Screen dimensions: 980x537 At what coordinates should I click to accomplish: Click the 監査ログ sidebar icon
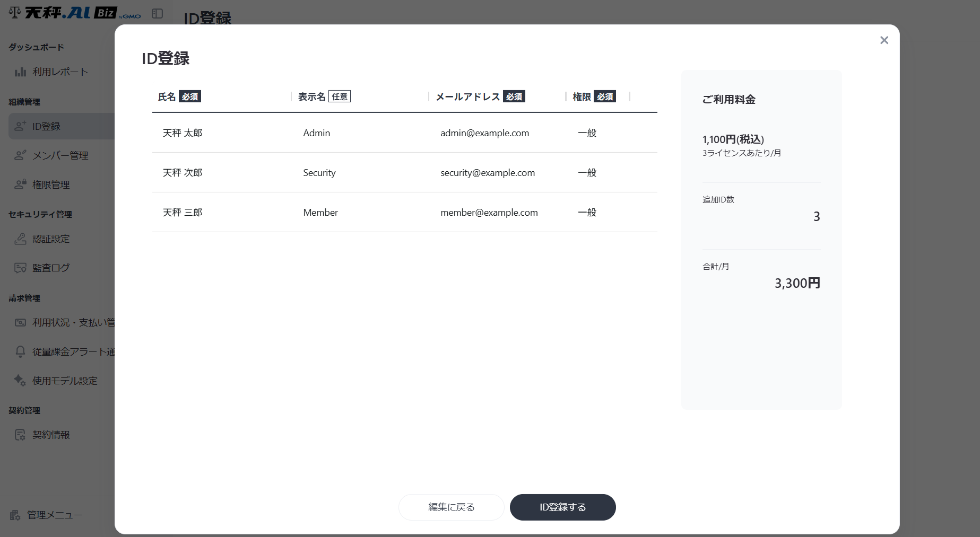click(x=20, y=268)
